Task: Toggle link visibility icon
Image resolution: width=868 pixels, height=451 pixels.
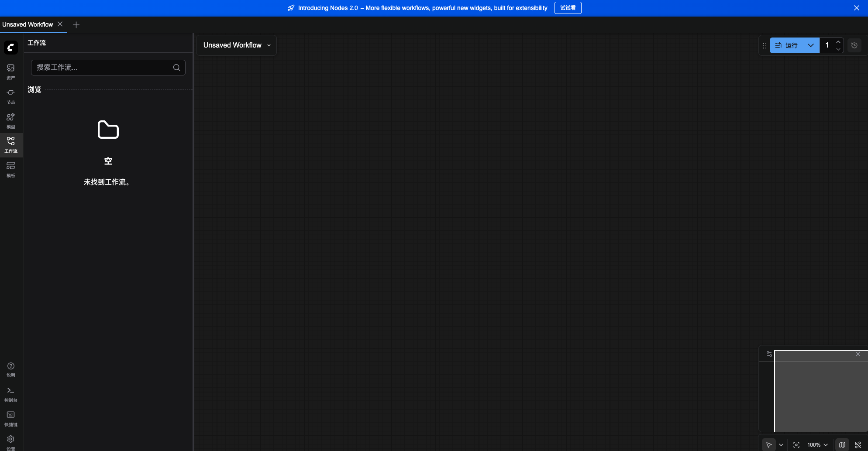Action: (x=858, y=445)
